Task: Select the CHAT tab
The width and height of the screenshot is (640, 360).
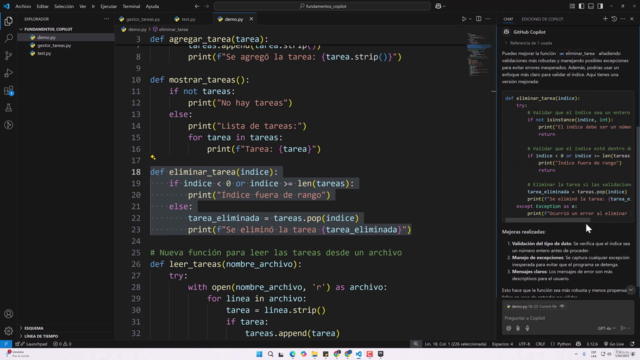Action: pyautogui.click(x=508, y=19)
